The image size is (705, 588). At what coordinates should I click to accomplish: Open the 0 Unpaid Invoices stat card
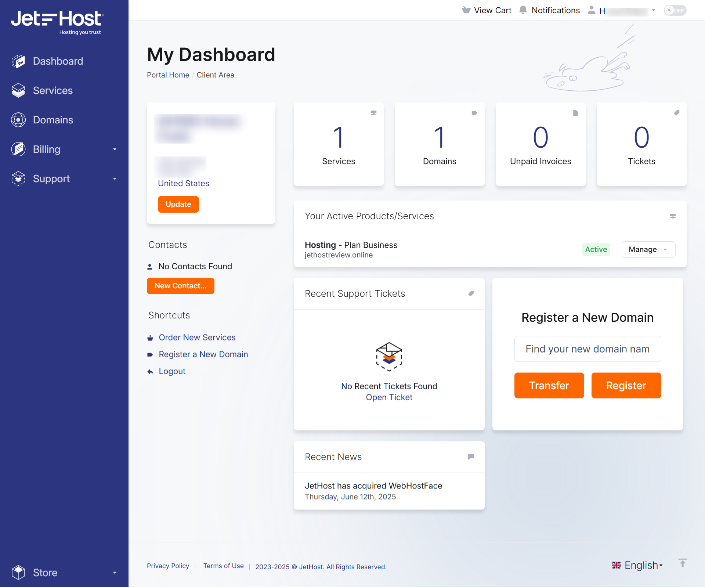pyautogui.click(x=540, y=144)
